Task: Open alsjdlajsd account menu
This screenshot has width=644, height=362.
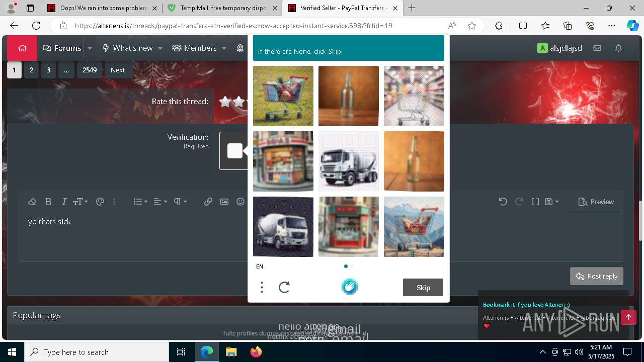Action: point(560,48)
